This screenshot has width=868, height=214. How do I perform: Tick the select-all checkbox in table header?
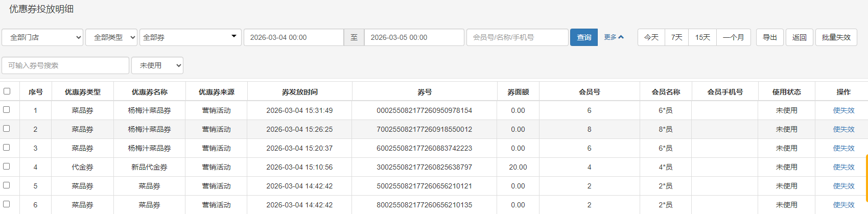tap(7, 91)
